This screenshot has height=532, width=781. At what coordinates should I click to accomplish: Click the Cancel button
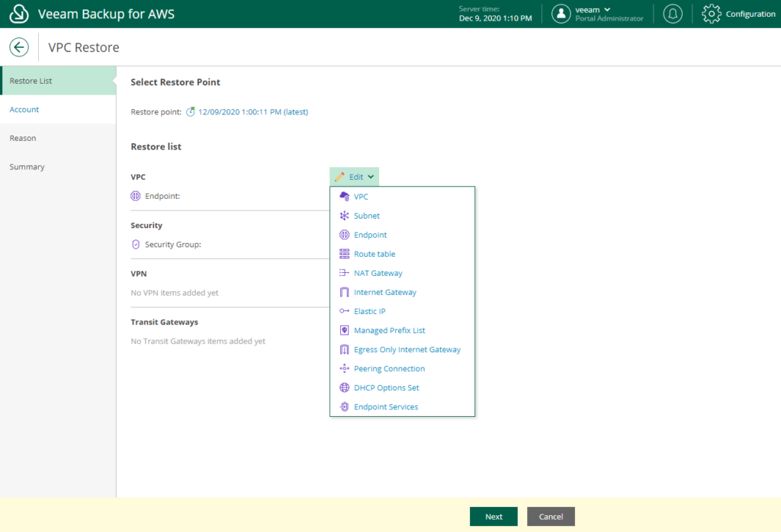click(551, 517)
